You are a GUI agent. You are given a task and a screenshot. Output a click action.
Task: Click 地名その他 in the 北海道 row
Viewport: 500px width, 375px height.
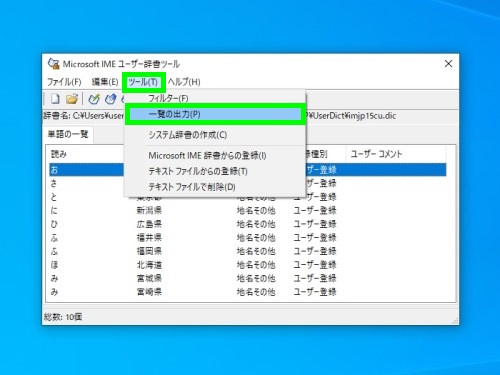point(256,265)
